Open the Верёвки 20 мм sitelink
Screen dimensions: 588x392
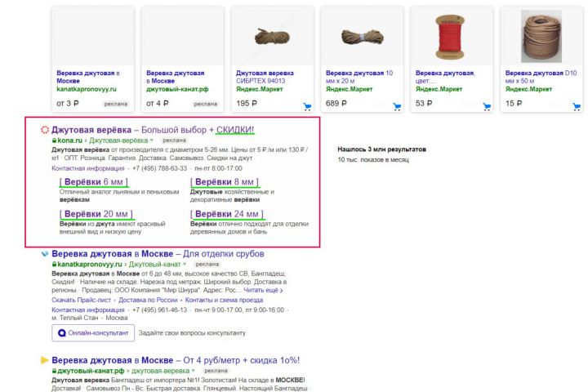96,214
